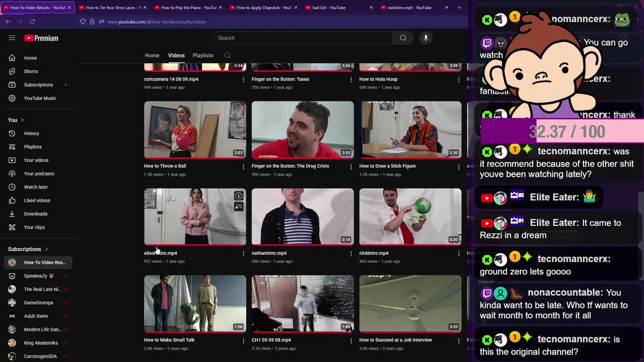Switch to How to Play the Piano browser tab

pos(187,8)
